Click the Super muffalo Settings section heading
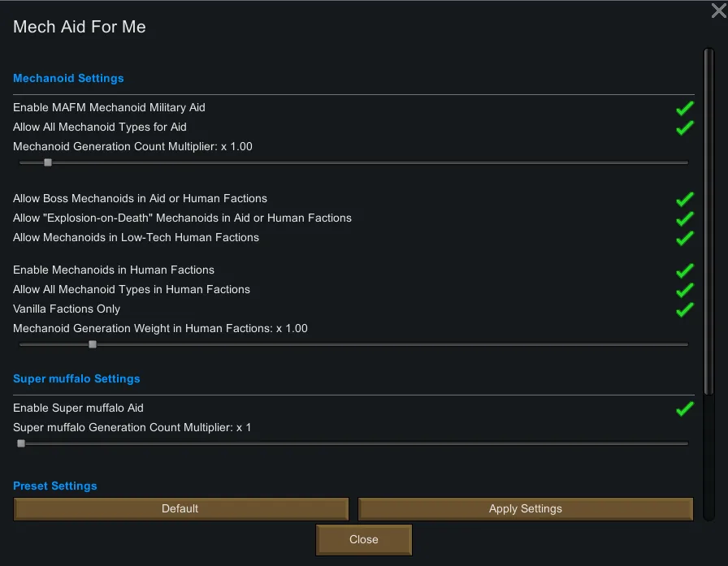This screenshot has width=728, height=566. point(76,379)
